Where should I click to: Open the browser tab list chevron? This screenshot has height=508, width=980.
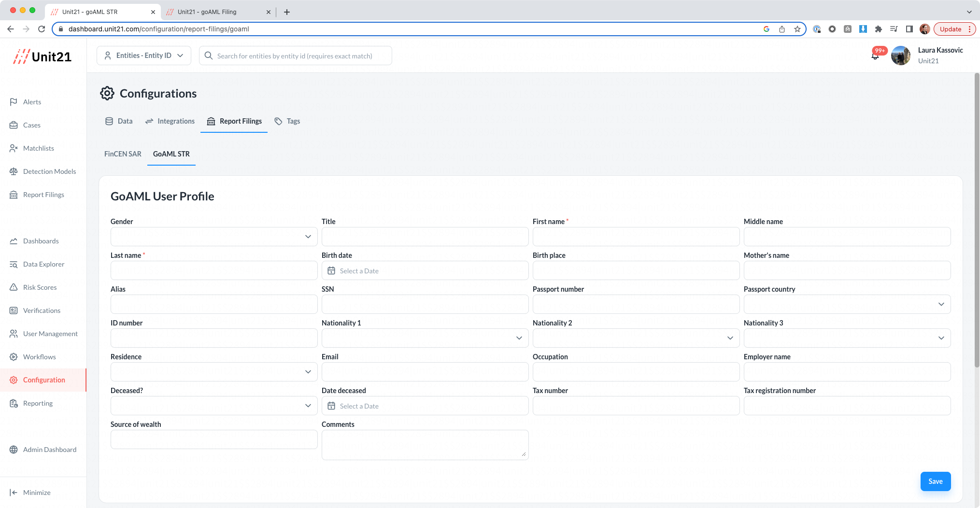pos(969,12)
